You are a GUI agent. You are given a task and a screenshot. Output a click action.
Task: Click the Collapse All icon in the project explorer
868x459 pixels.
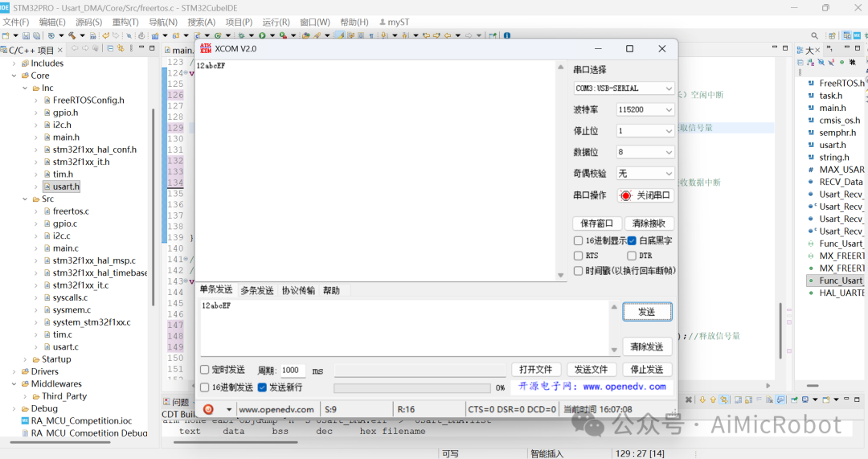tap(110, 49)
